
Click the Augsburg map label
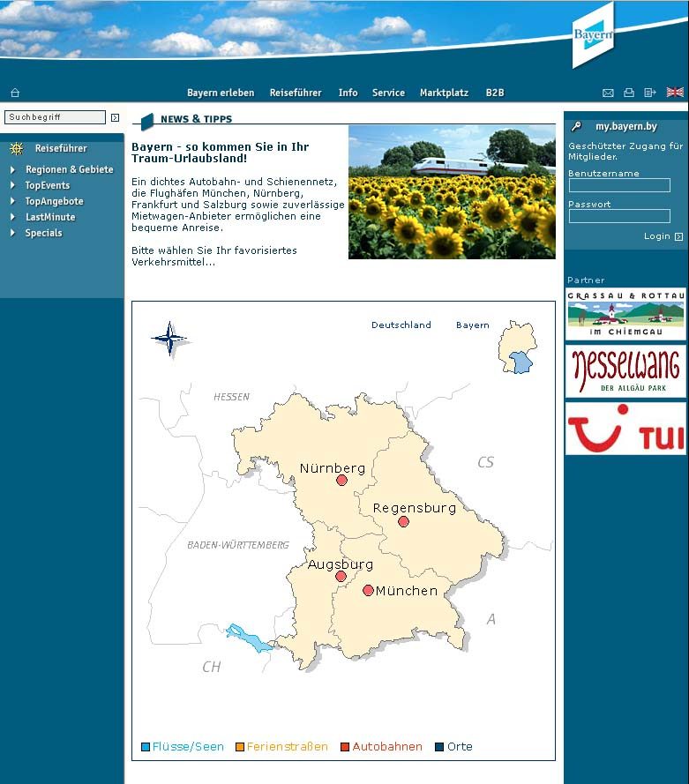341,564
